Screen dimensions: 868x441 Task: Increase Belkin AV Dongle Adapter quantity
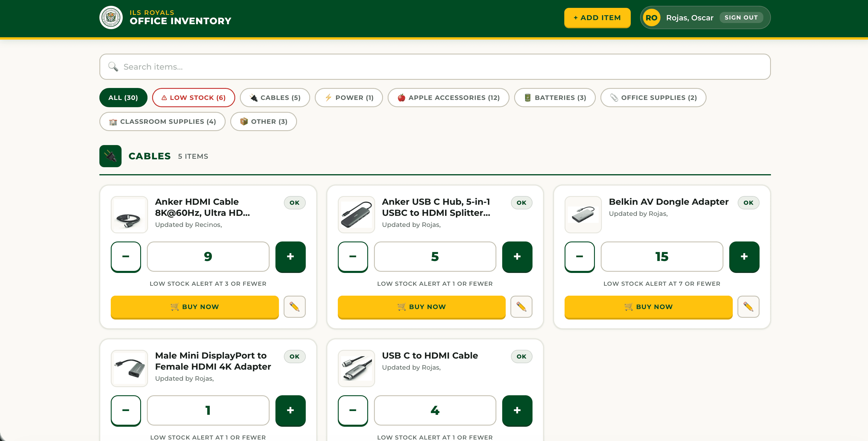(x=744, y=257)
